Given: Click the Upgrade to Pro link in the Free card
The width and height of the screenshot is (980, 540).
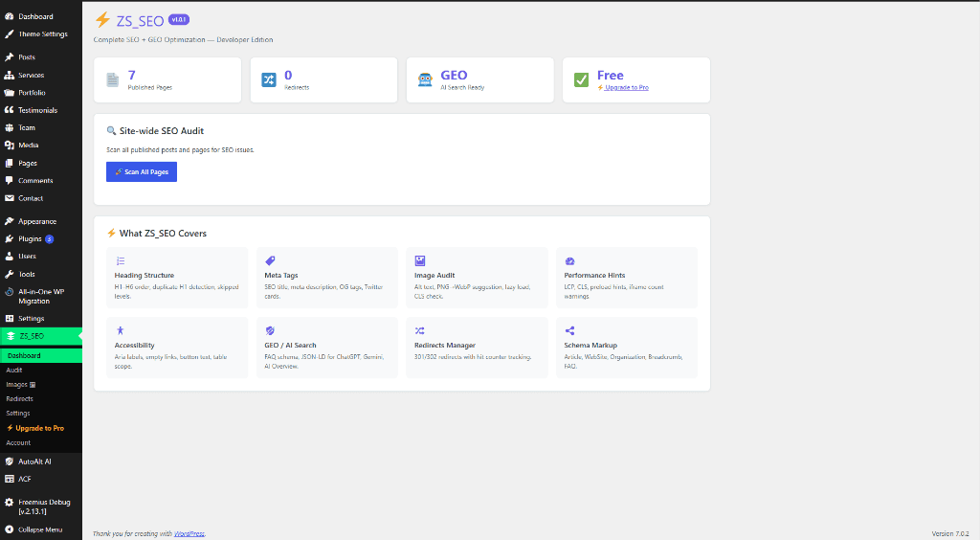Looking at the screenshot, I should 626,87.
